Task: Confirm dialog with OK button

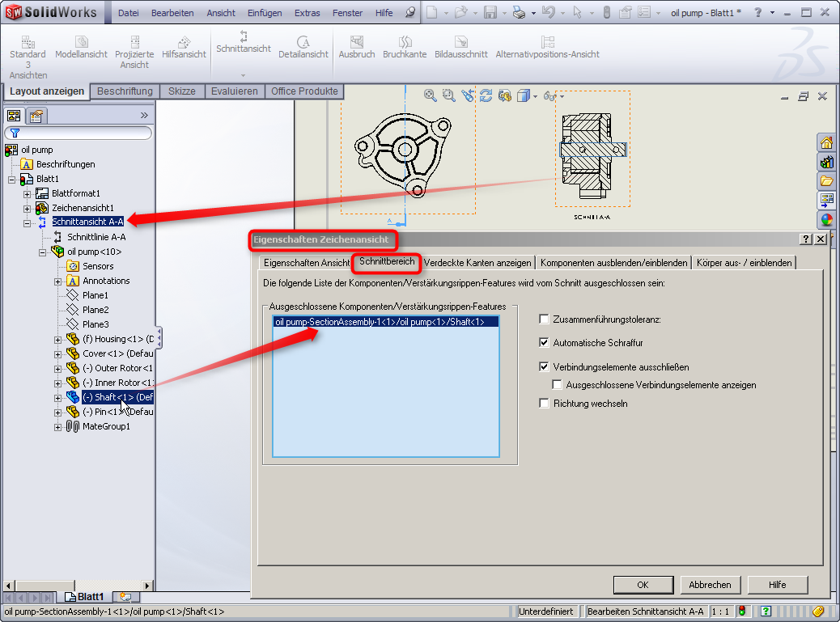Action: (643, 585)
